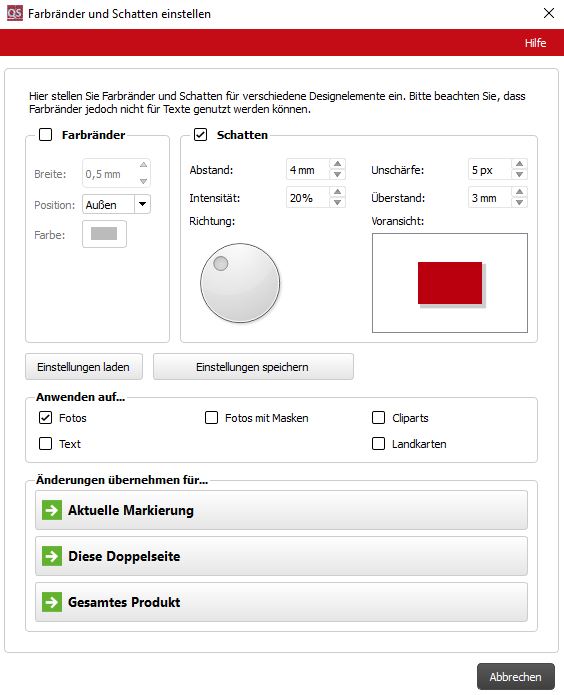Screen dimensions: 564x695
Task: Increase Unschärfe using the up arrow
Action: pos(519,164)
